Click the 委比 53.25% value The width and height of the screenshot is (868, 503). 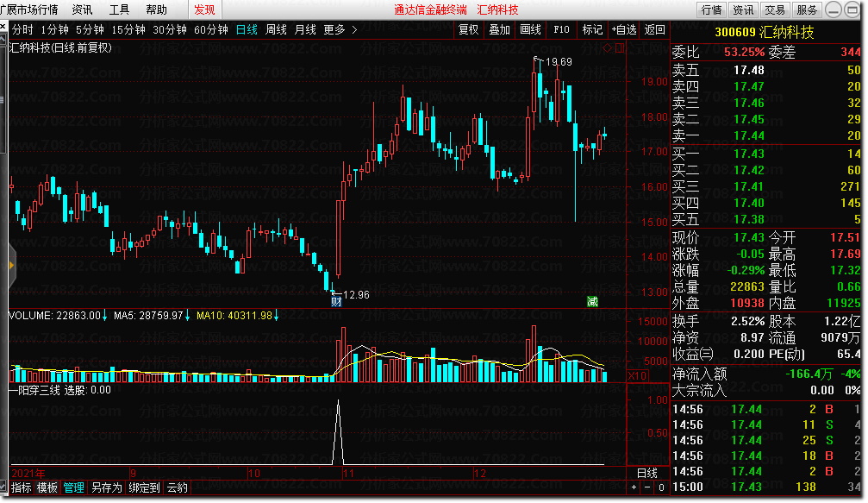744,53
